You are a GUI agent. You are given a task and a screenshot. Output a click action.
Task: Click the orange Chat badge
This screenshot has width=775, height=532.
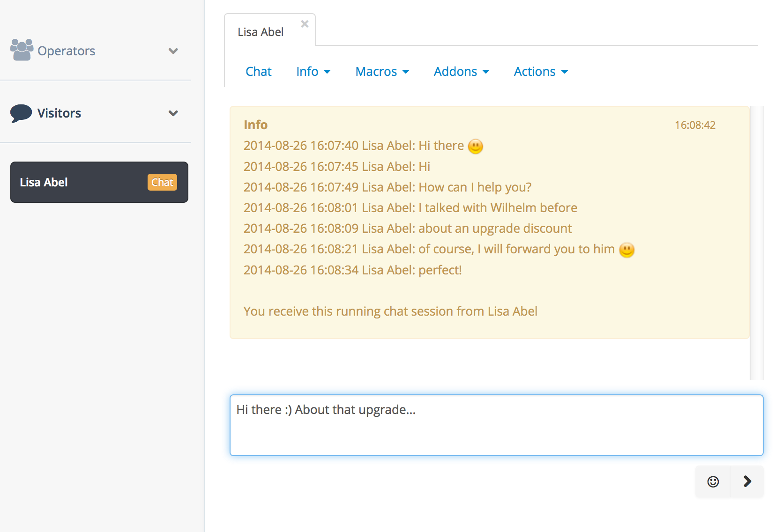[x=162, y=182]
